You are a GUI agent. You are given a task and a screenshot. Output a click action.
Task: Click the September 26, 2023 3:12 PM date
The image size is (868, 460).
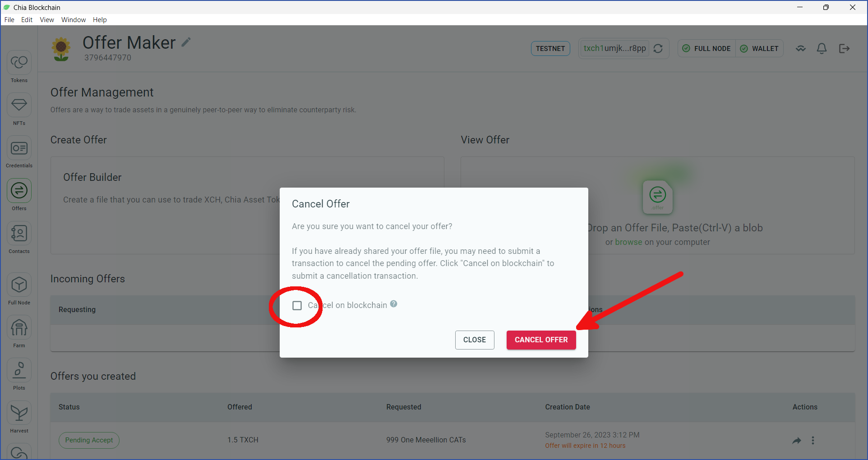(x=592, y=435)
